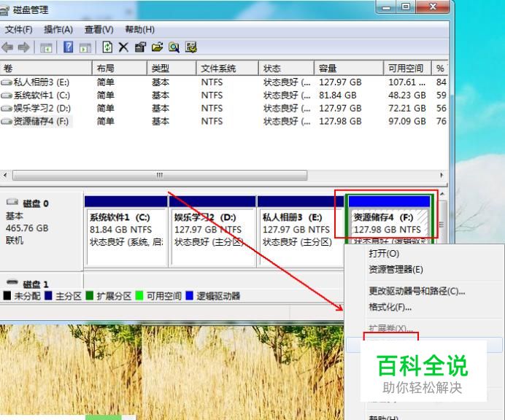Select the 系统软件1 (C:) partition block
505x420 pixels.
pos(126,232)
